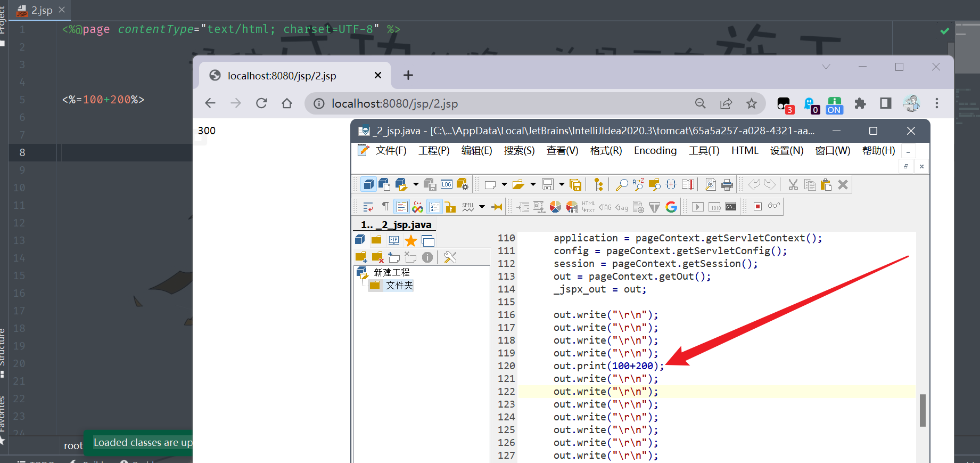Open the 帮助(H) menu
980x463 pixels.
pyautogui.click(x=878, y=151)
